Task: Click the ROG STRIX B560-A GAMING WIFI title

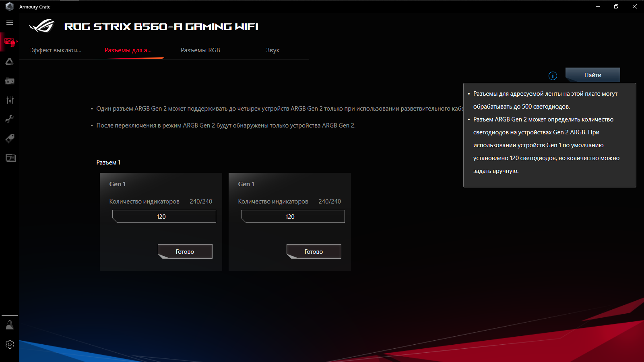Action: pos(161,27)
